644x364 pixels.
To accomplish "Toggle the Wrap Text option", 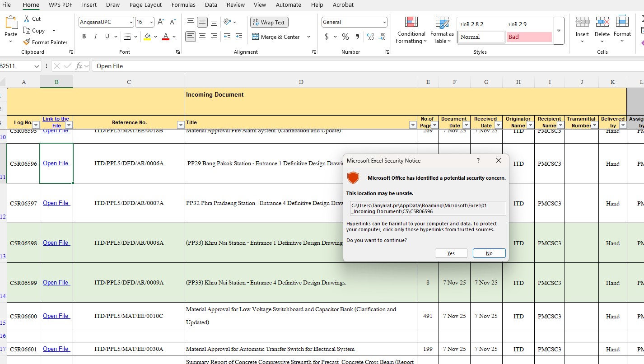I will (269, 22).
